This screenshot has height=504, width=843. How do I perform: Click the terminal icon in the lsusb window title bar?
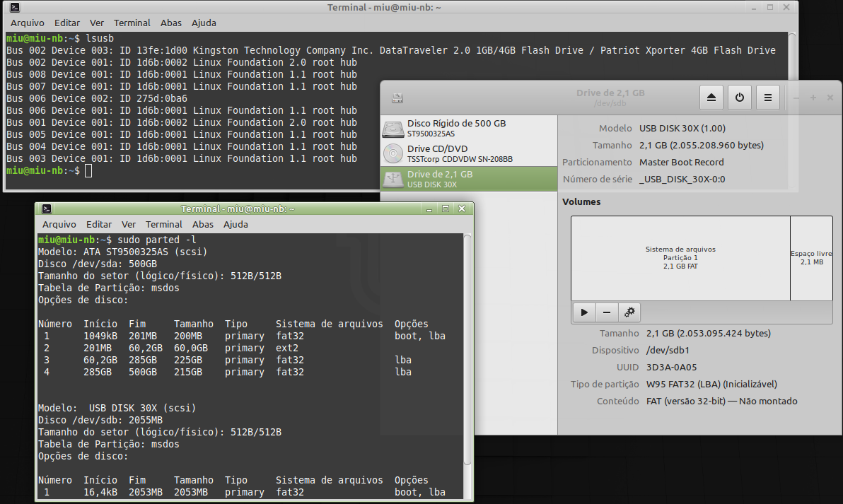coord(15,8)
